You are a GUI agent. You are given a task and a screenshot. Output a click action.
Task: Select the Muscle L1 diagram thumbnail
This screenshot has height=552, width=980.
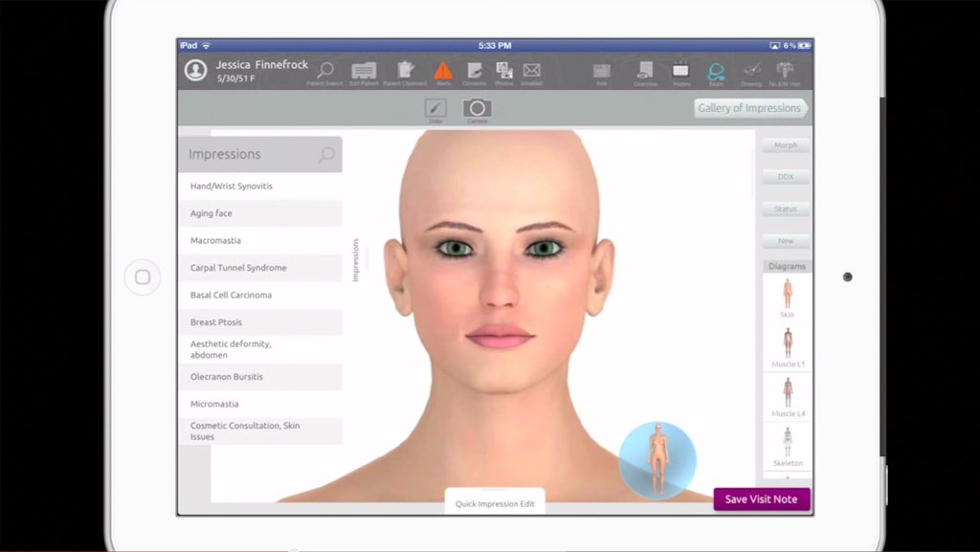pos(788,347)
